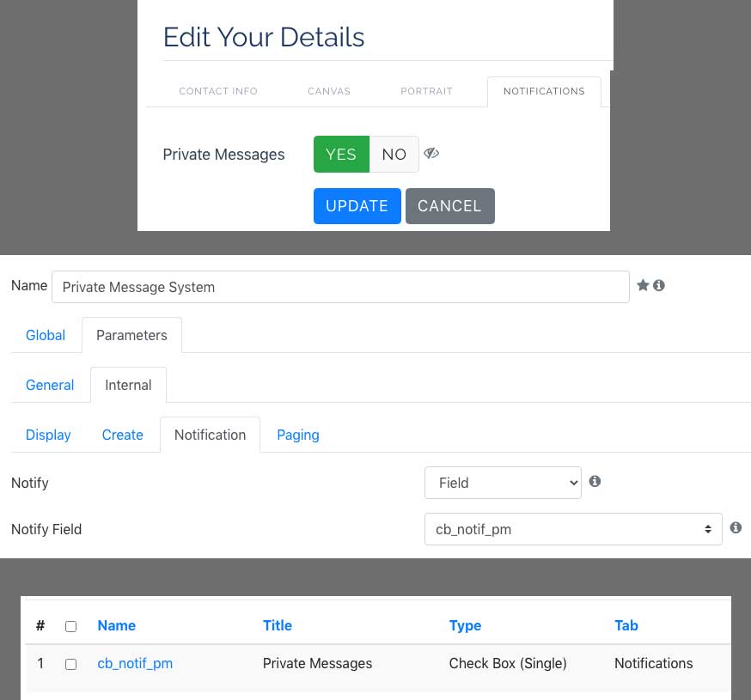This screenshot has height=700, width=751.
Task: Open the cb_notif_pm field link
Action: [x=135, y=664]
